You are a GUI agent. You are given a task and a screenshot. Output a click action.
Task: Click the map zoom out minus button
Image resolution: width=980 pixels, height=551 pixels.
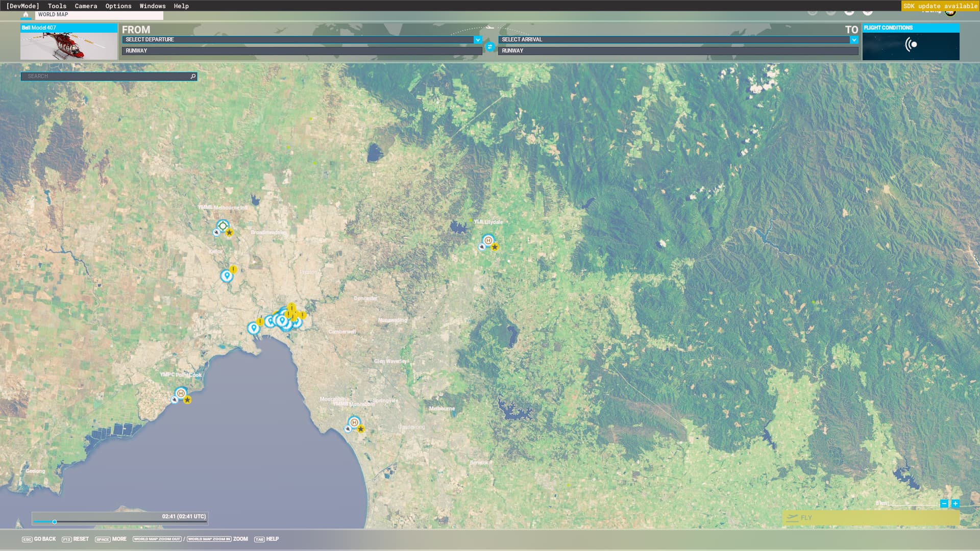[x=944, y=504]
